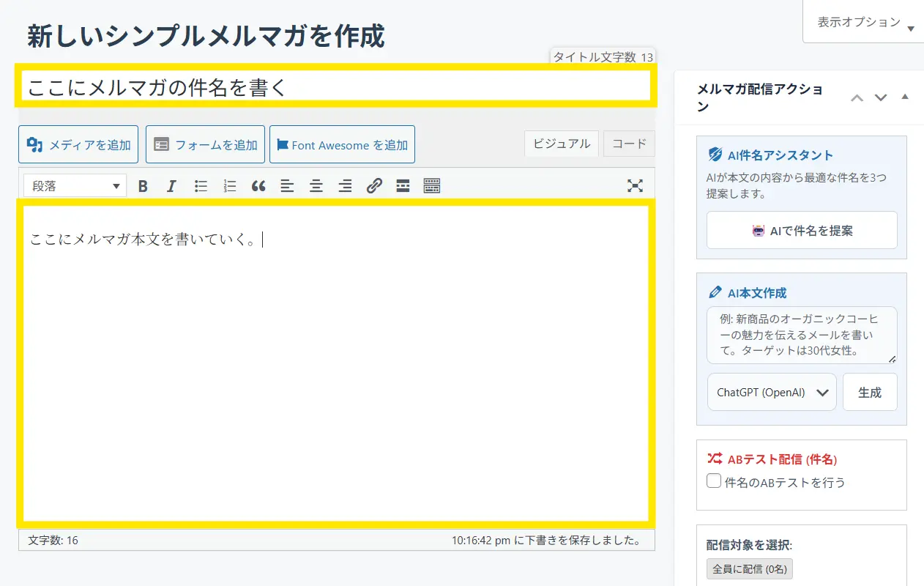The width and height of the screenshot is (924, 586).
Task: Insert a blockquote
Action: [258, 186]
